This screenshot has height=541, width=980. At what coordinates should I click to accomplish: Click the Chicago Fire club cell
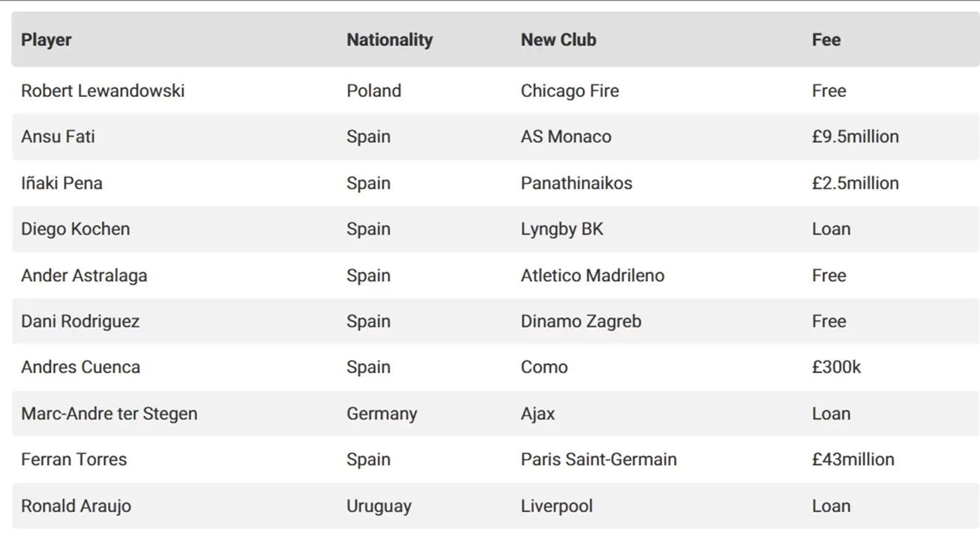point(570,91)
